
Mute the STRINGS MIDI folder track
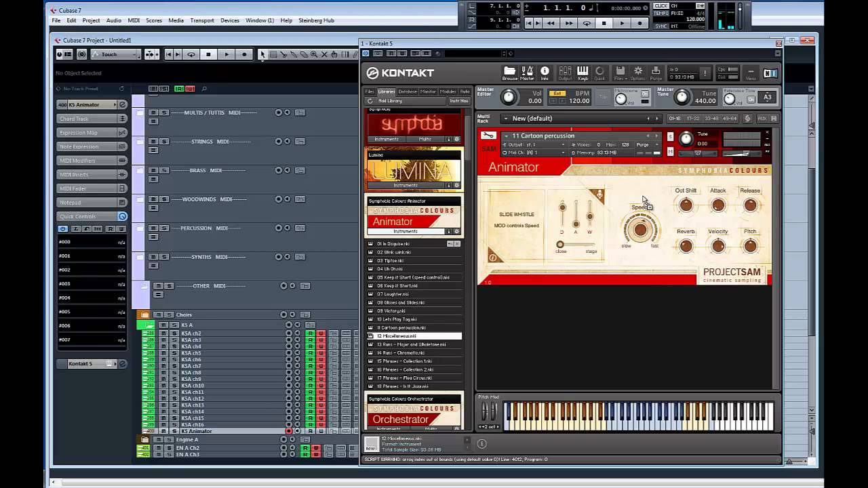pyautogui.click(x=153, y=142)
